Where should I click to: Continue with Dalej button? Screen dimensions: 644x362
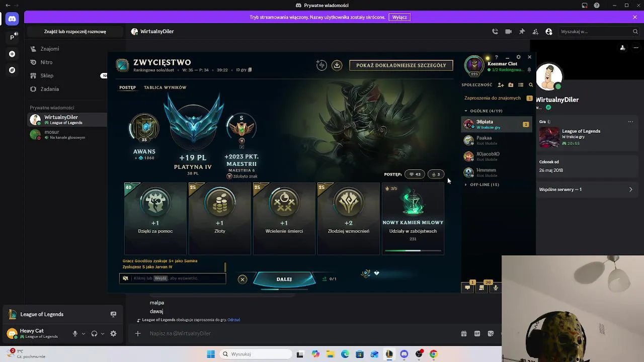point(284,279)
